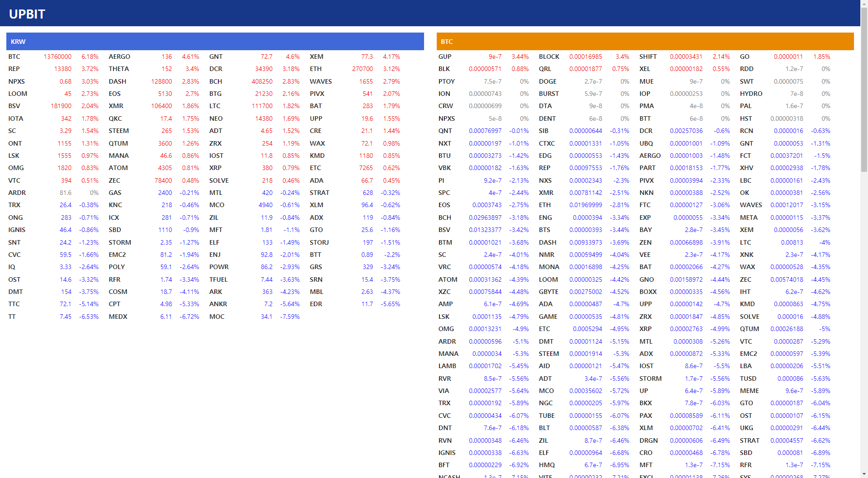Click the AERGO ticker in BTC table

pos(650,156)
